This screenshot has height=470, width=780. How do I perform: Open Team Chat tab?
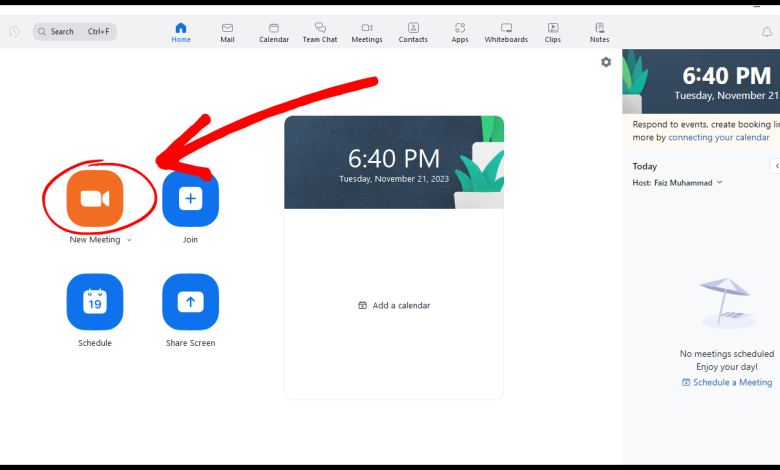[320, 32]
